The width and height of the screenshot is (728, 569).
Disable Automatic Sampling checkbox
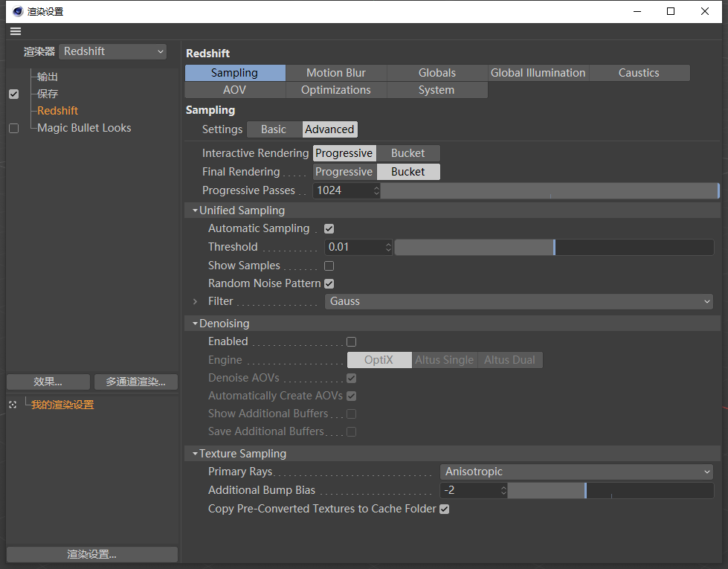329,228
